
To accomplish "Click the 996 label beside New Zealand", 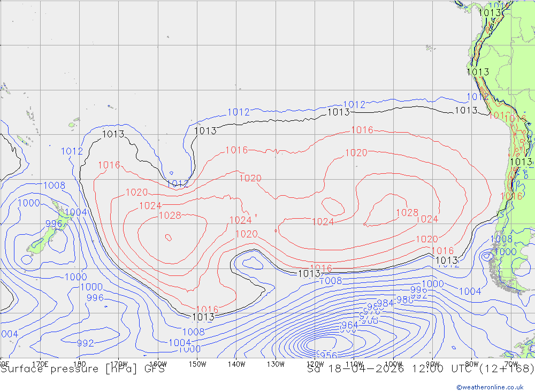I will [53, 224].
